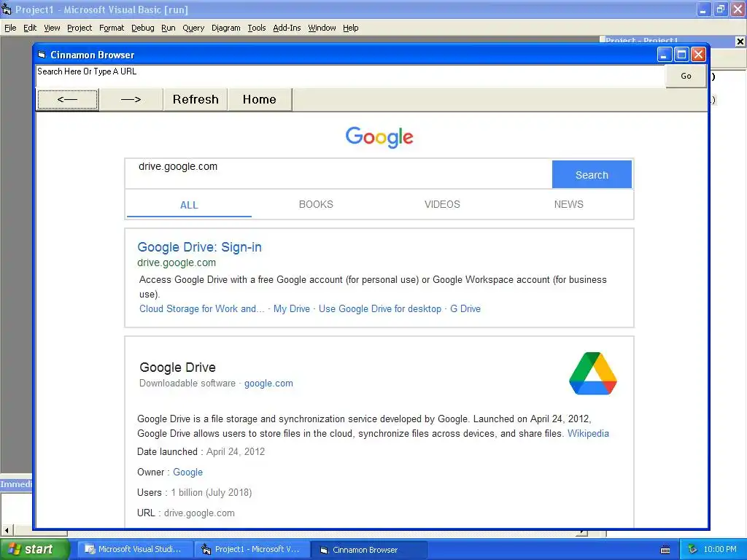Click the Google Drive triangle logo

coord(592,374)
